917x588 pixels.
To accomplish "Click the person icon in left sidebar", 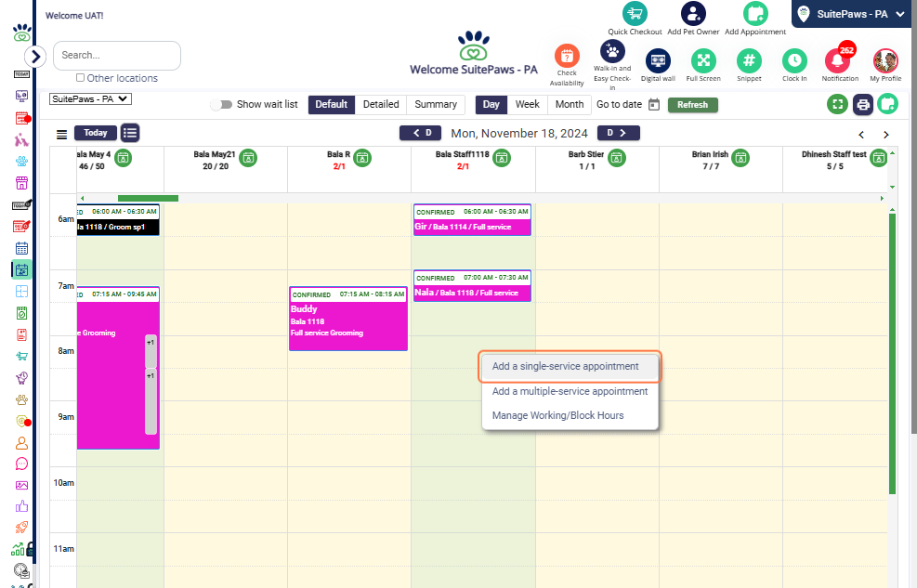I will 21,443.
